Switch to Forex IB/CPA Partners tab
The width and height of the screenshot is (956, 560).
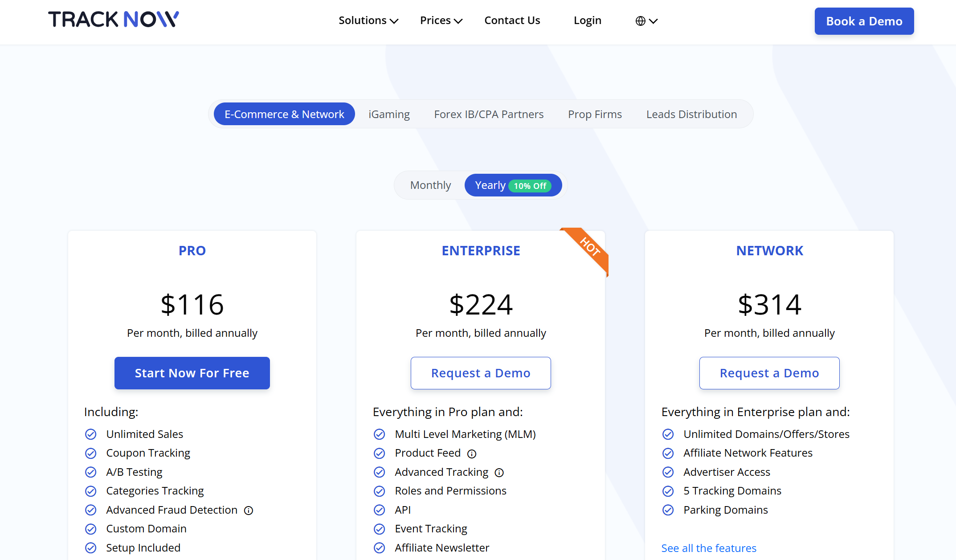pyautogui.click(x=489, y=114)
